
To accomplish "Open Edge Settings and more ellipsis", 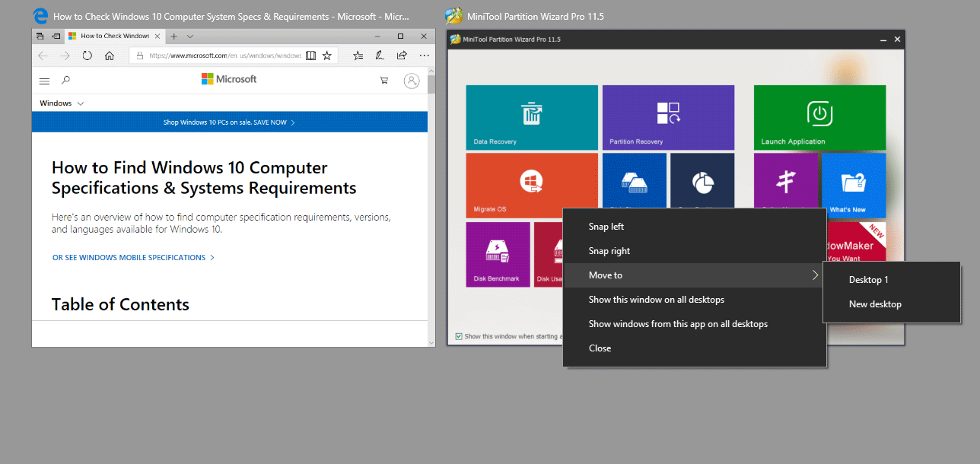I will (424, 56).
